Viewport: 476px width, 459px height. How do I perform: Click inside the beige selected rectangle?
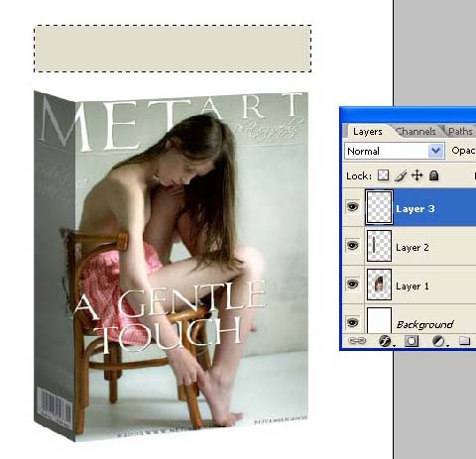(173, 49)
